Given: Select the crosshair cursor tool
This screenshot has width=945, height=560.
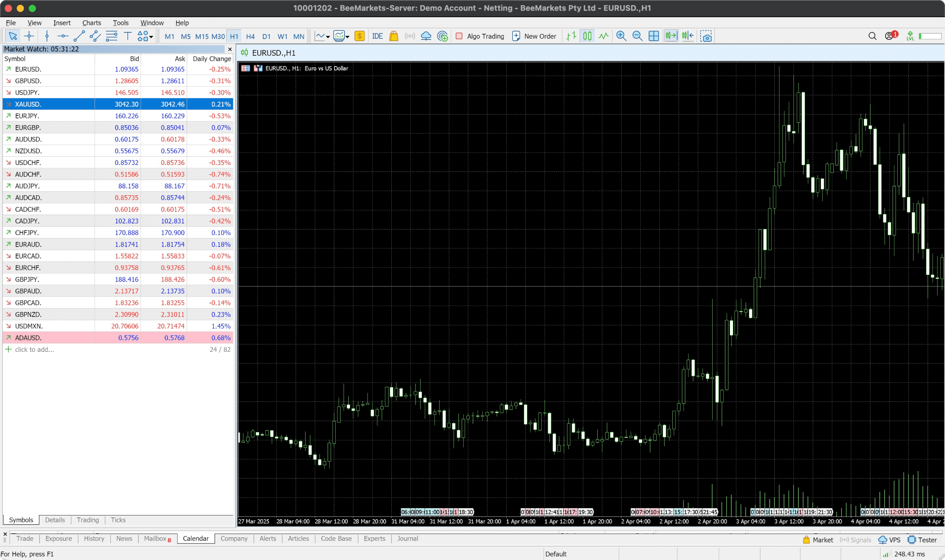Looking at the screenshot, I should (29, 36).
